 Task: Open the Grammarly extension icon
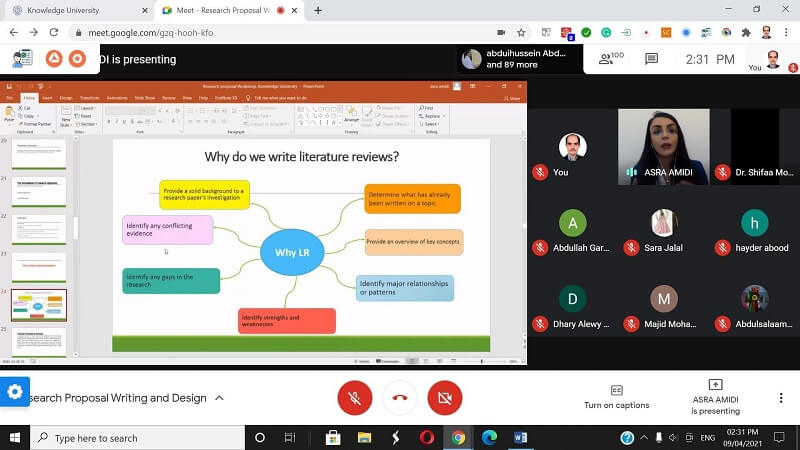[x=606, y=33]
